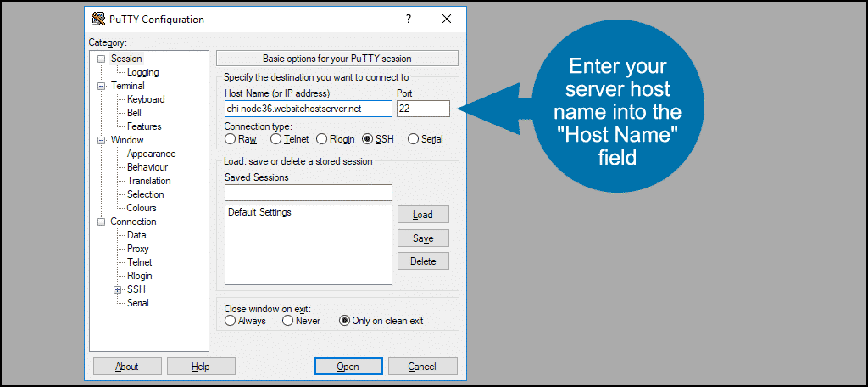
Task: Open the Window category
Action: [127, 140]
